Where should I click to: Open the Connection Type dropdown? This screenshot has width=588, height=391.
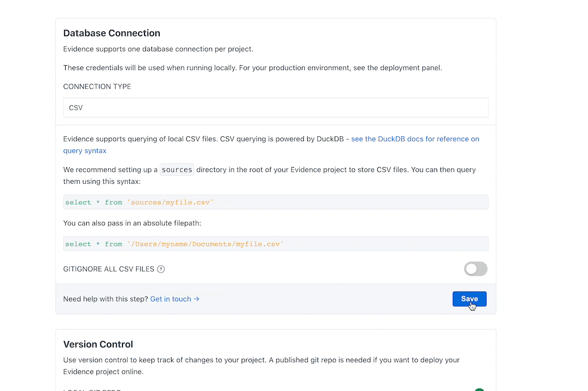[x=276, y=107]
